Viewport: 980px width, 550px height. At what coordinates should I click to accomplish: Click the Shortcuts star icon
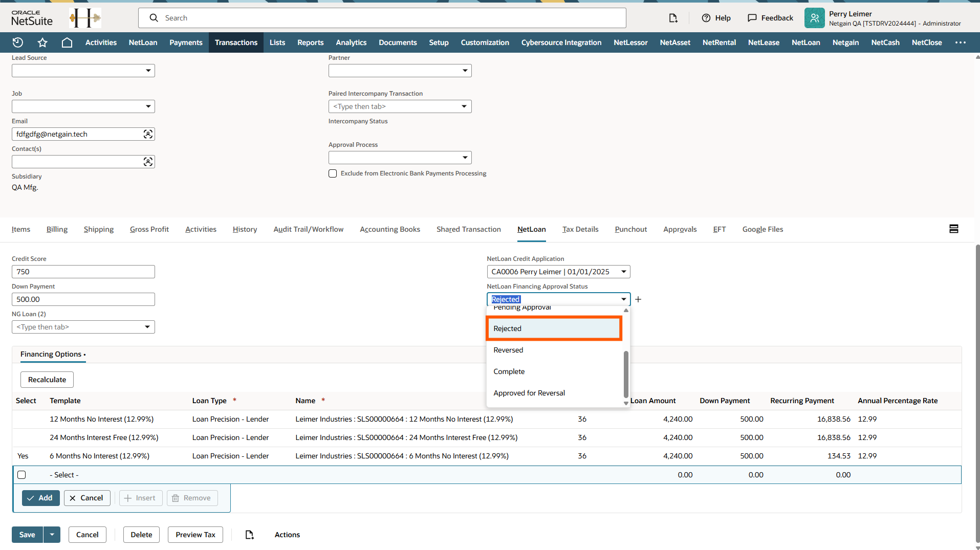42,42
